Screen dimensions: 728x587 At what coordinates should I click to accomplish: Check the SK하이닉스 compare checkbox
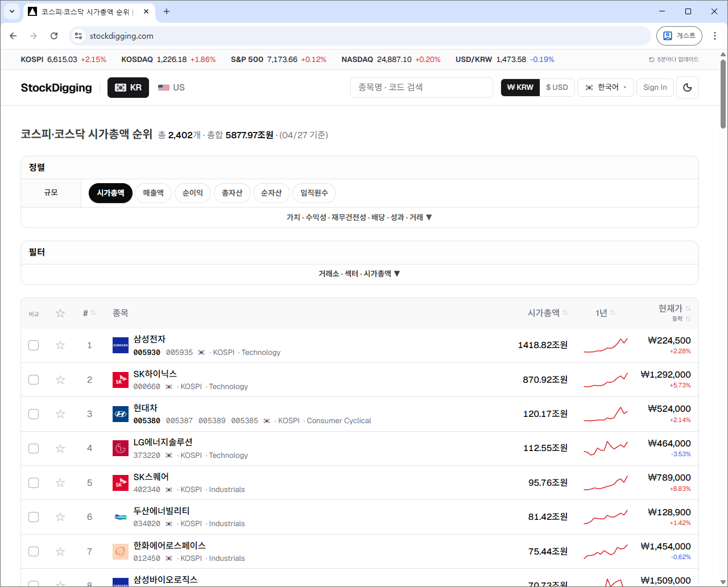(x=34, y=380)
